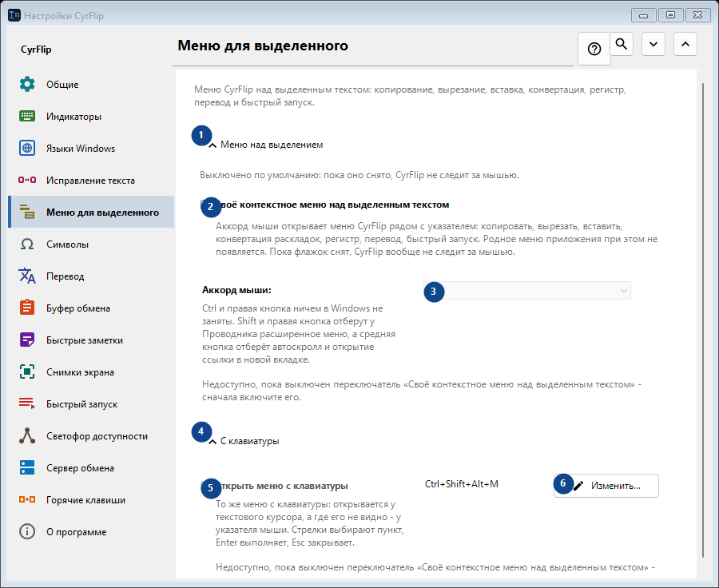Enable 'Своё контекстное меню над выделенным текстом' checkbox

pyautogui.click(x=204, y=205)
